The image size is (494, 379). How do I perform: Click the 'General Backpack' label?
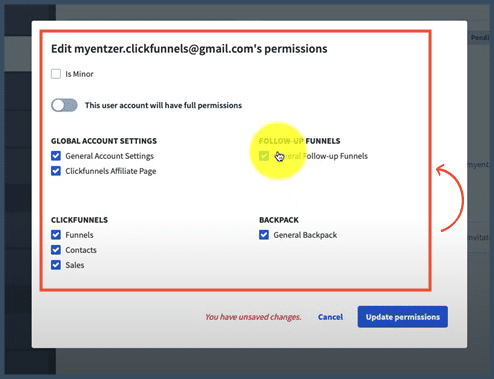click(305, 235)
